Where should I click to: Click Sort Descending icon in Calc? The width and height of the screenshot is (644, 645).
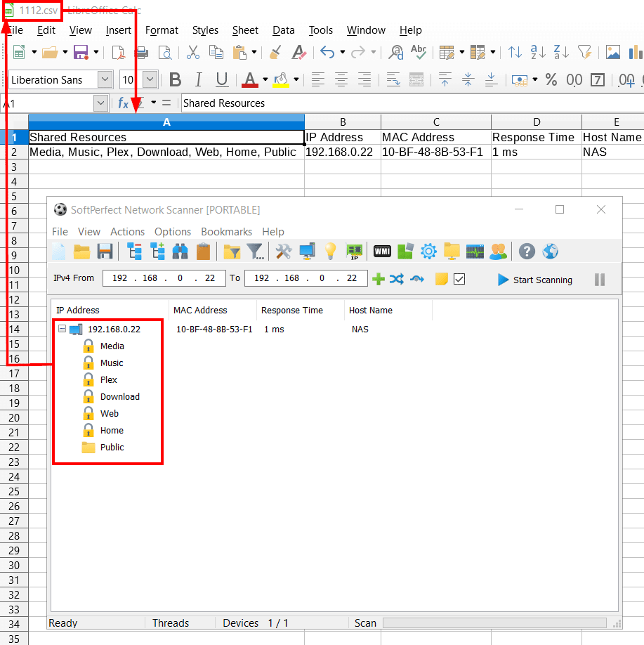pyautogui.click(x=561, y=52)
